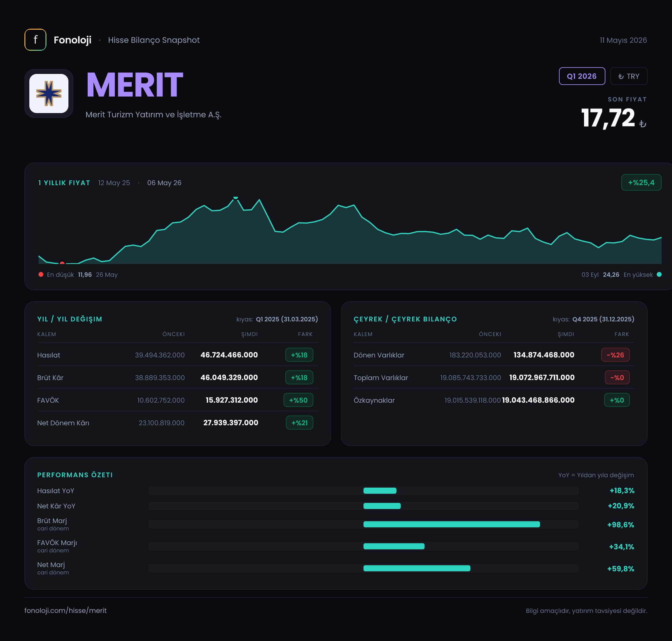Click the 'Hisse Bilanço Snapshot' subtitle
672x641 pixels.
point(154,40)
